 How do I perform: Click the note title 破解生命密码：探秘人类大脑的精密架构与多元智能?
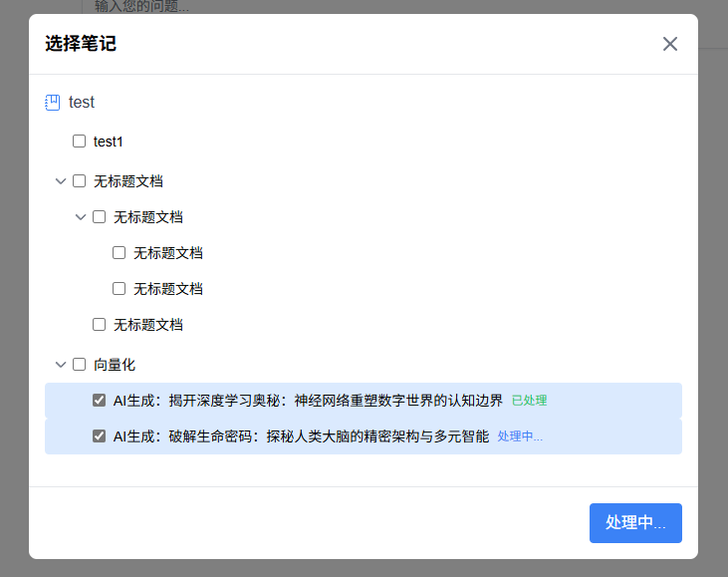329,436
